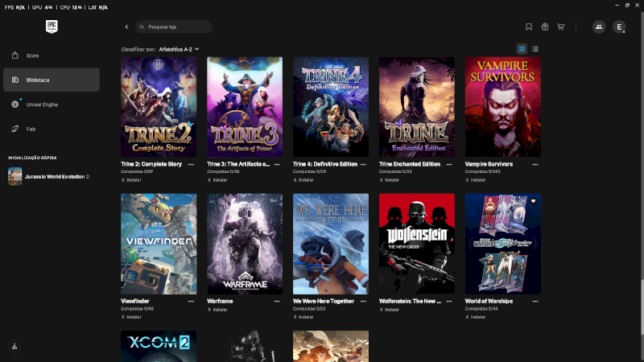Open Trine Enchanted Edition cover
Image resolution: width=644 pixels, height=362 pixels.
click(417, 107)
